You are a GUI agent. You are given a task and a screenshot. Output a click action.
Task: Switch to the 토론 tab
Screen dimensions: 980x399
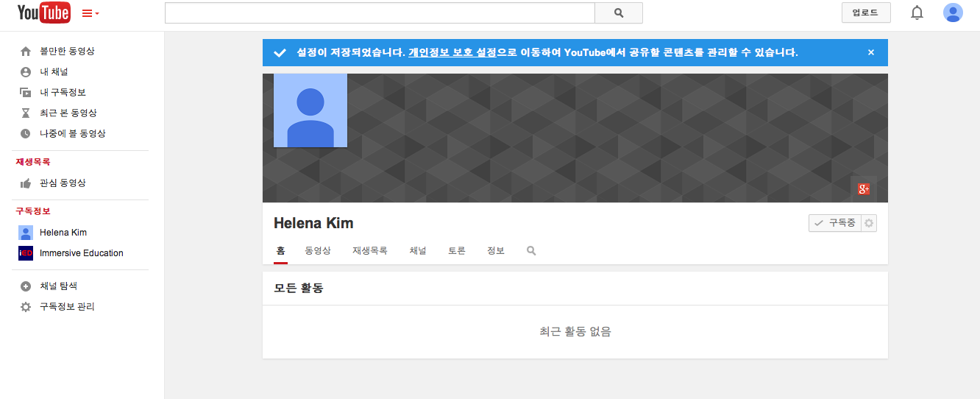(457, 251)
